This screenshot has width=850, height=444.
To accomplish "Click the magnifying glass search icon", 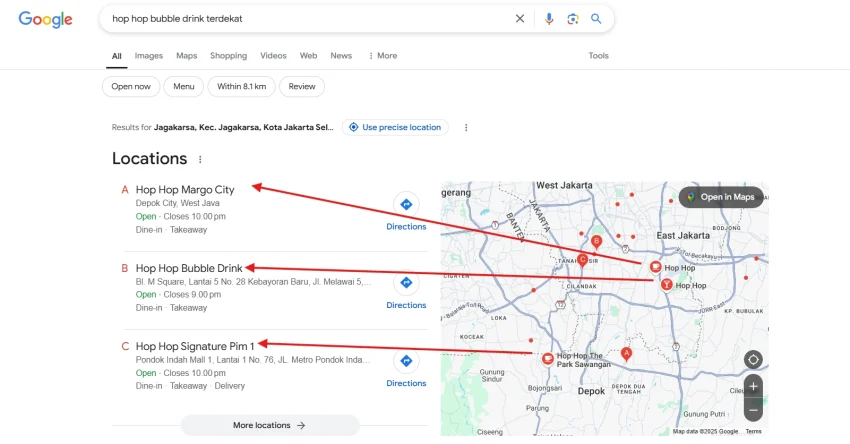I will (596, 18).
